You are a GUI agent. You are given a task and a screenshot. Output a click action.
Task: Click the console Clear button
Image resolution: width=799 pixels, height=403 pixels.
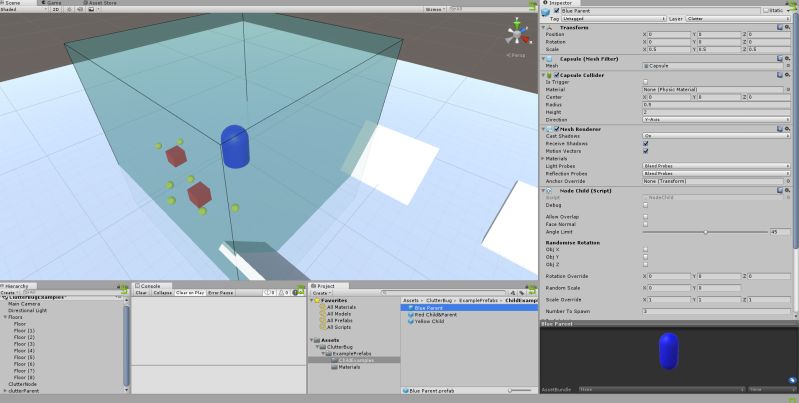pyautogui.click(x=141, y=293)
